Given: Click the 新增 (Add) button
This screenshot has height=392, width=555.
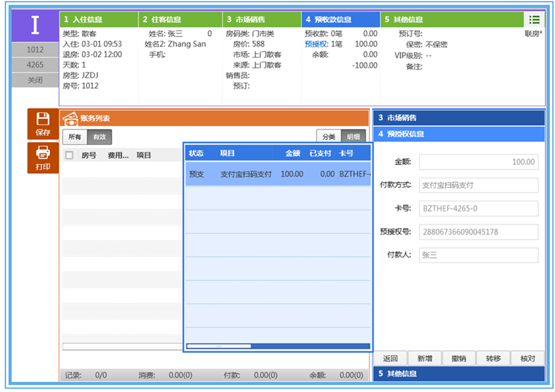Looking at the screenshot, I should [425, 358].
